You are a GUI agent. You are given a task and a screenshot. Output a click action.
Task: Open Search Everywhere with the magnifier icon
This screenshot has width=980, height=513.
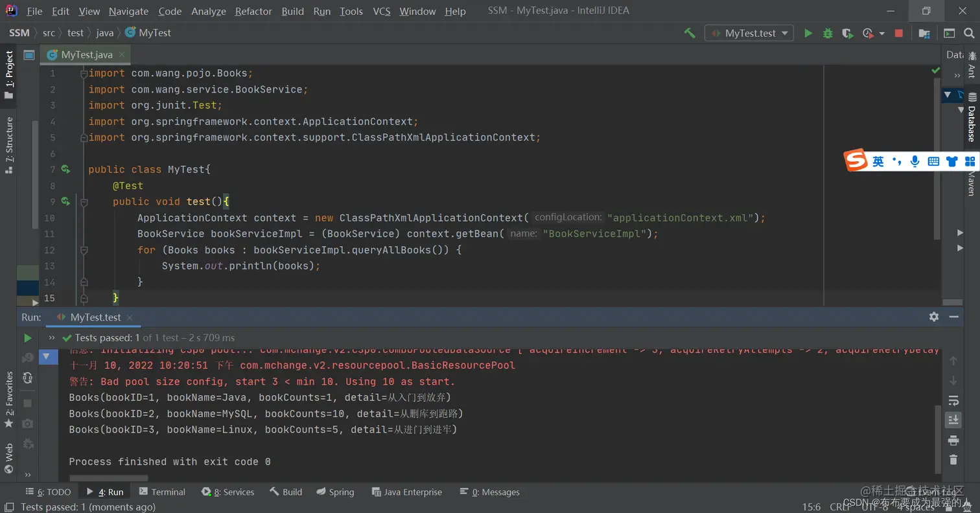pos(970,33)
